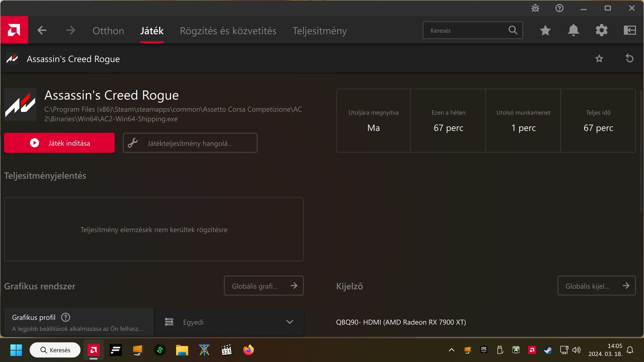Open Rögzítés és közvetítés tab
Image resolution: width=644 pixels, height=362 pixels.
228,31
